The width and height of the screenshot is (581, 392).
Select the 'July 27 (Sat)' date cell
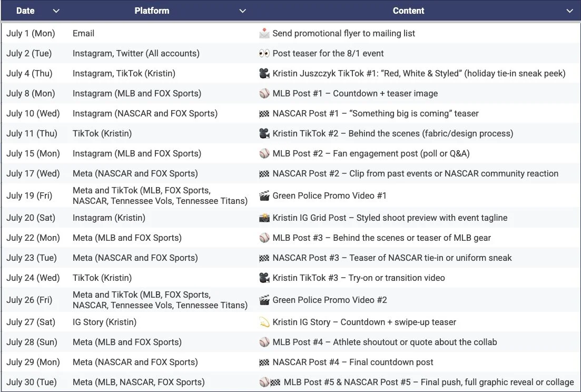tap(31, 322)
